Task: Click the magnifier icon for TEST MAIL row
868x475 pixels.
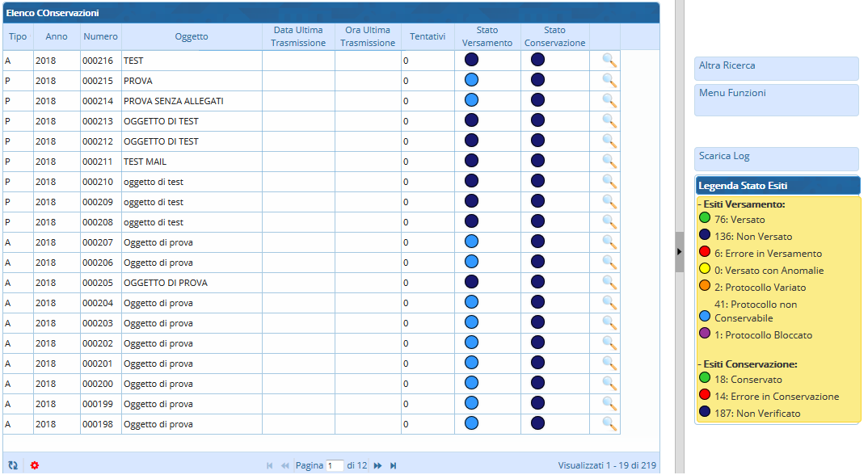Action: click(609, 161)
